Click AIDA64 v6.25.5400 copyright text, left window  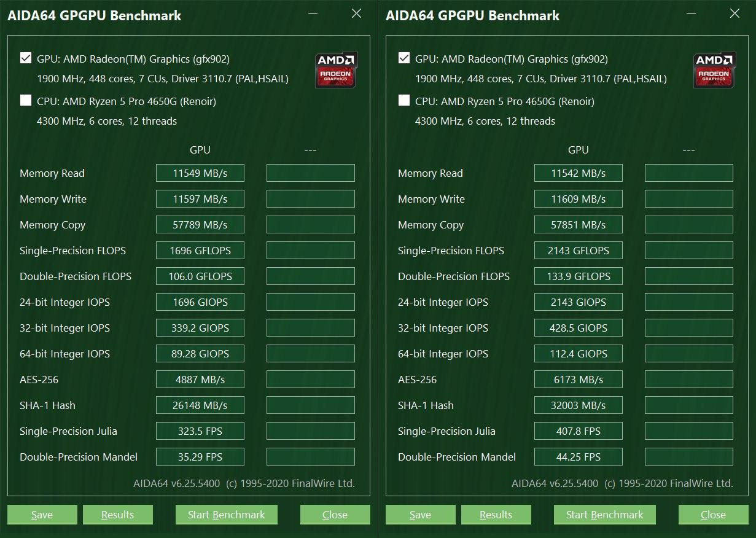click(x=244, y=483)
